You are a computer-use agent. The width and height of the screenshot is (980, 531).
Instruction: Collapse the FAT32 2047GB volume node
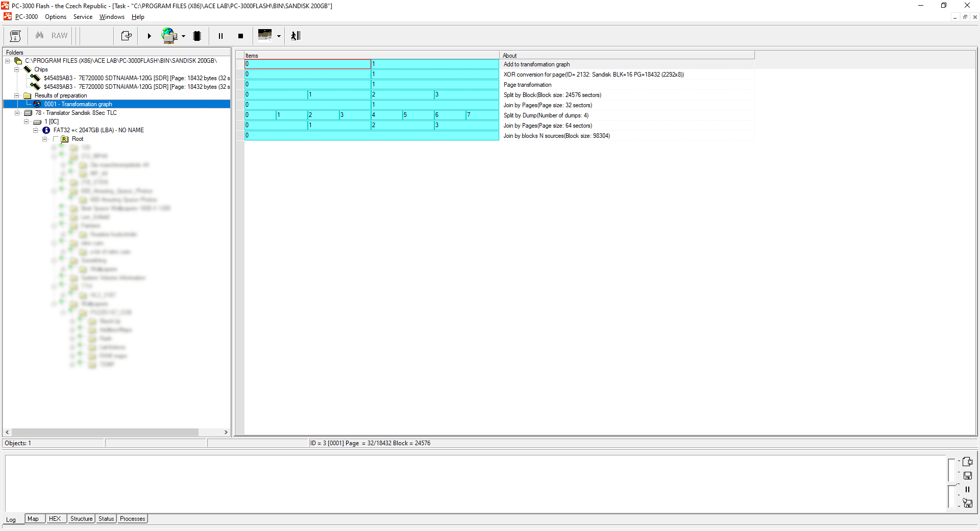point(35,130)
